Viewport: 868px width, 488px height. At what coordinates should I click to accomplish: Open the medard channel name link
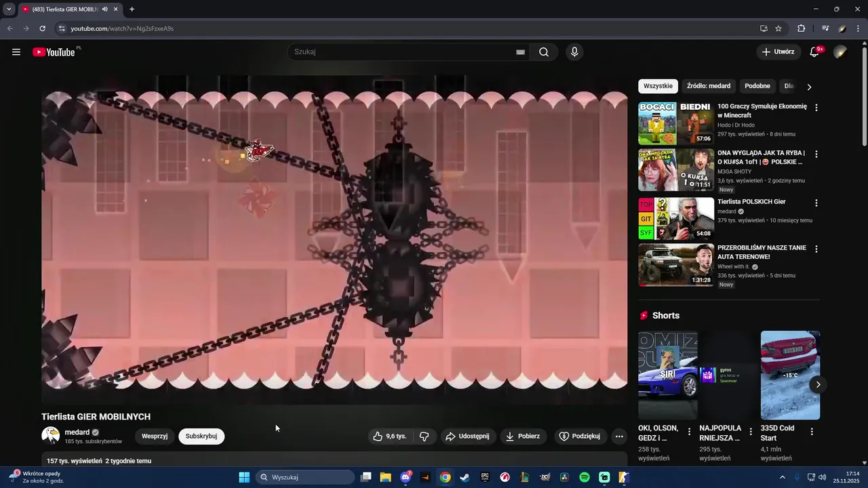77,432
